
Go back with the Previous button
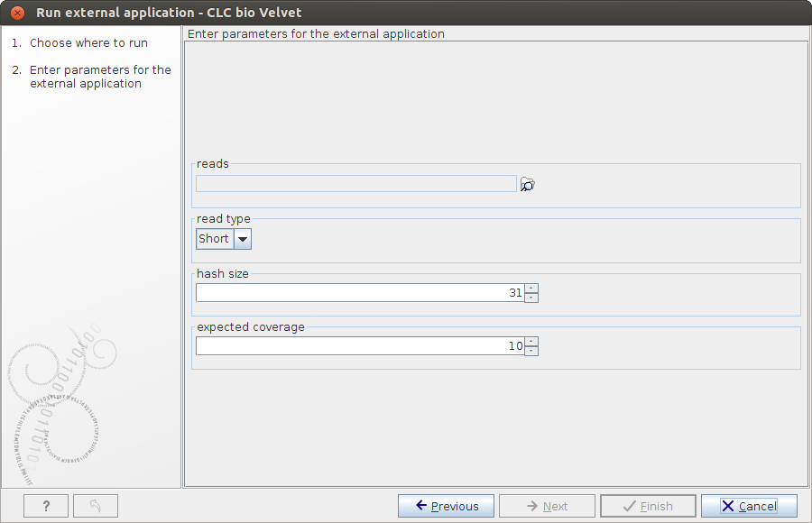(x=446, y=505)
